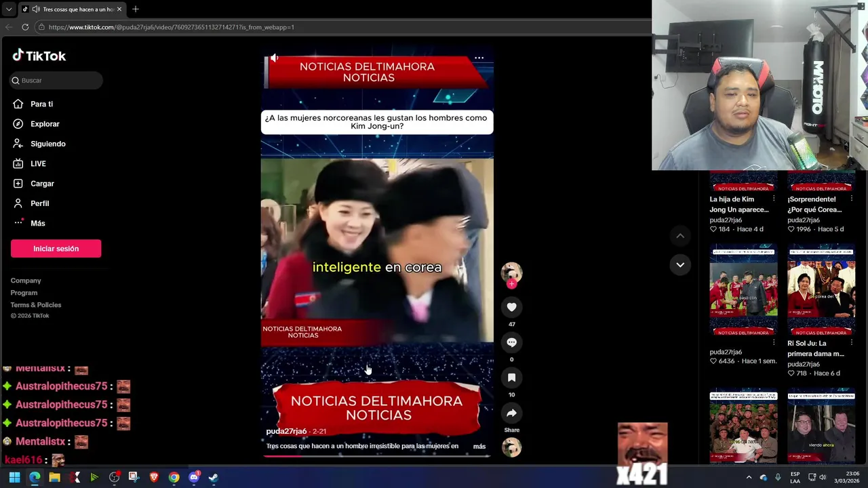Image resolution: width=868 pixels, height=488 pixels.
Task: Open Brave browser from the taskbar
Action: [x=154, y=477]
